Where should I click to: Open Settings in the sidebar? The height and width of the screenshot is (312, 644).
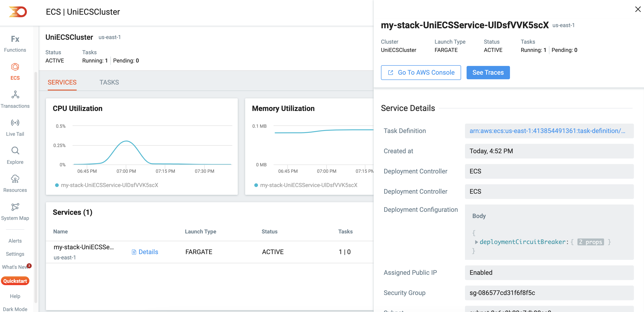click(15, 254)
